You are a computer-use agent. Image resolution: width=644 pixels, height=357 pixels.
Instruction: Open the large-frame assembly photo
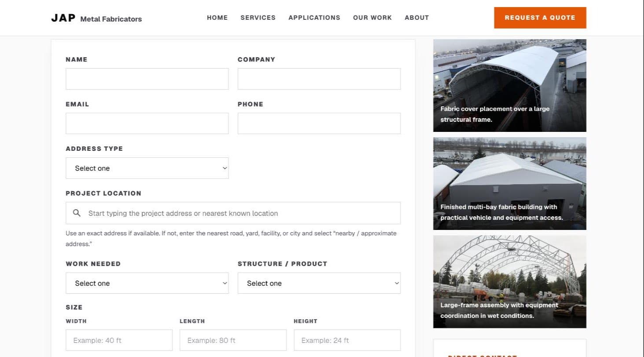click(510, 282)
